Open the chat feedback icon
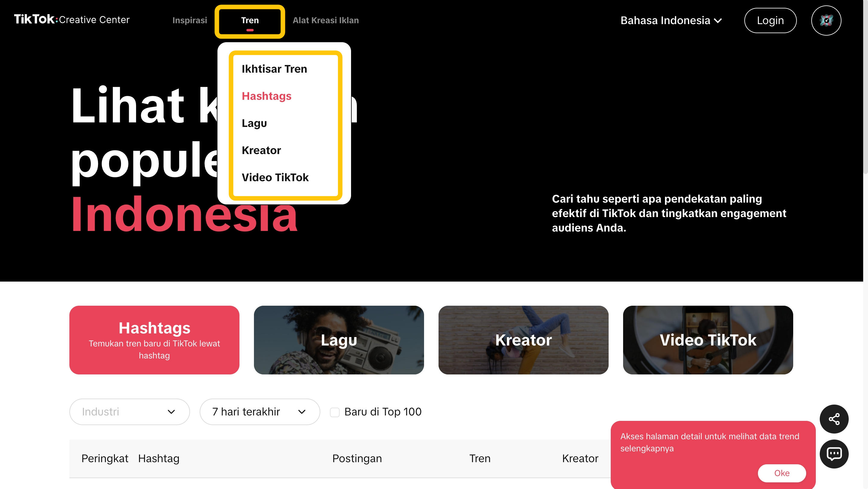 click(834, 454)
